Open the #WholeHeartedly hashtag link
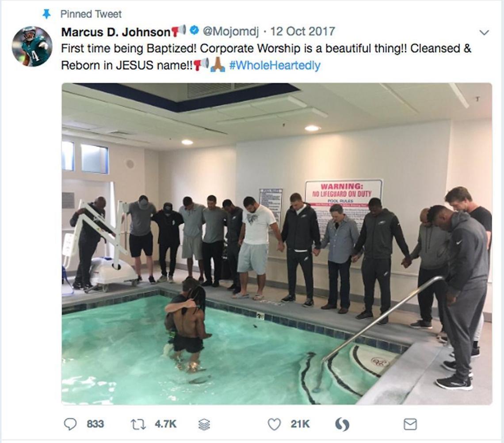This screenshot has width=504, height=443. (275, 65)
